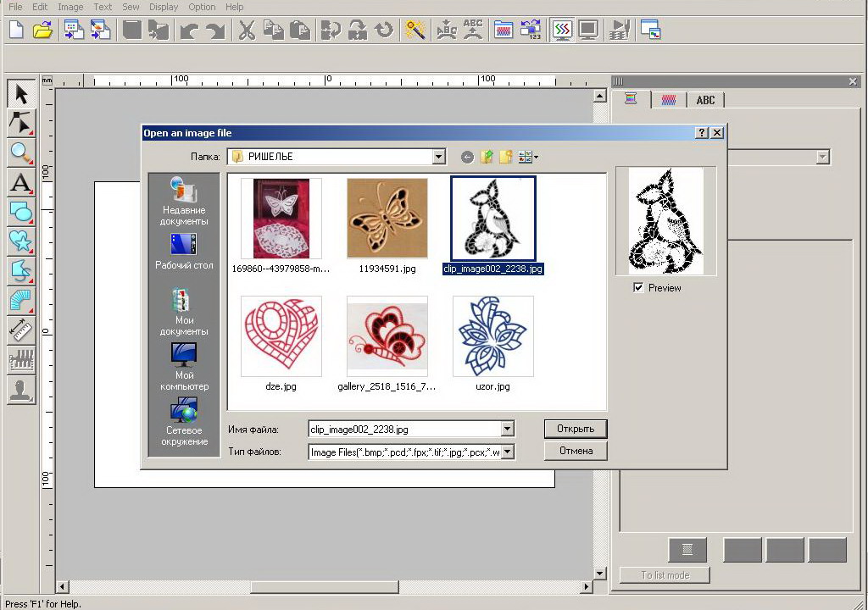Click the magic wand toolbar icon

pos(415,30)
